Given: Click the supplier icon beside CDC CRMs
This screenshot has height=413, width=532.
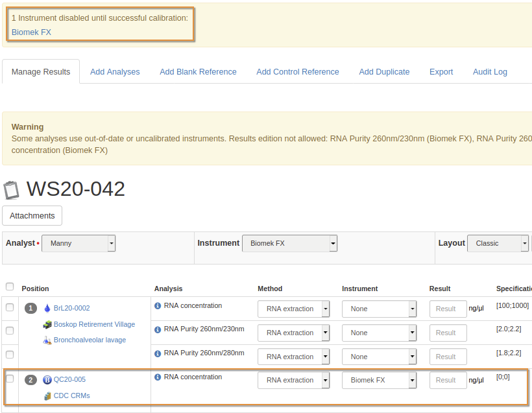Looking at the screenshot, I should click(x=47, y=395).
